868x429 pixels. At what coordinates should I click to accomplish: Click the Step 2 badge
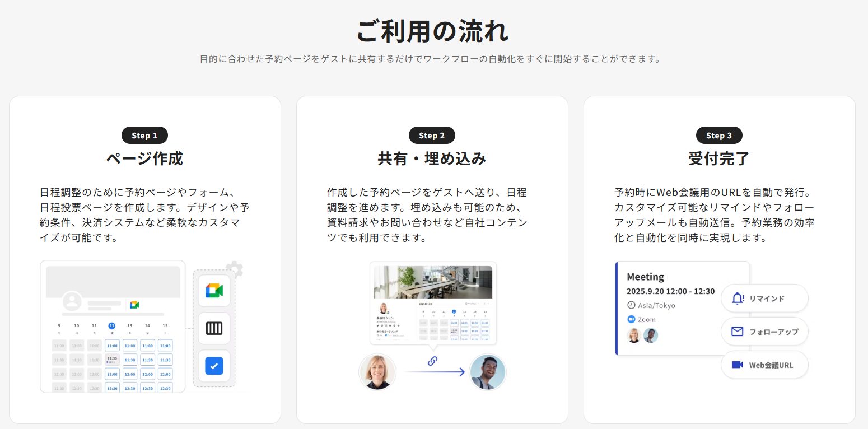(x=432, y=136)
